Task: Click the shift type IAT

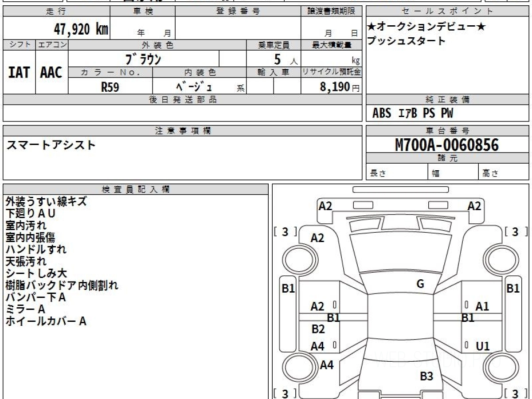Action: 19,73
